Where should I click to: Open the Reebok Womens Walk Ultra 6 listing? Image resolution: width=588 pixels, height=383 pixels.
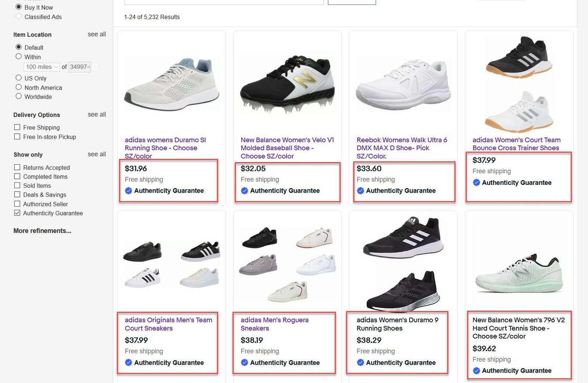402,148
